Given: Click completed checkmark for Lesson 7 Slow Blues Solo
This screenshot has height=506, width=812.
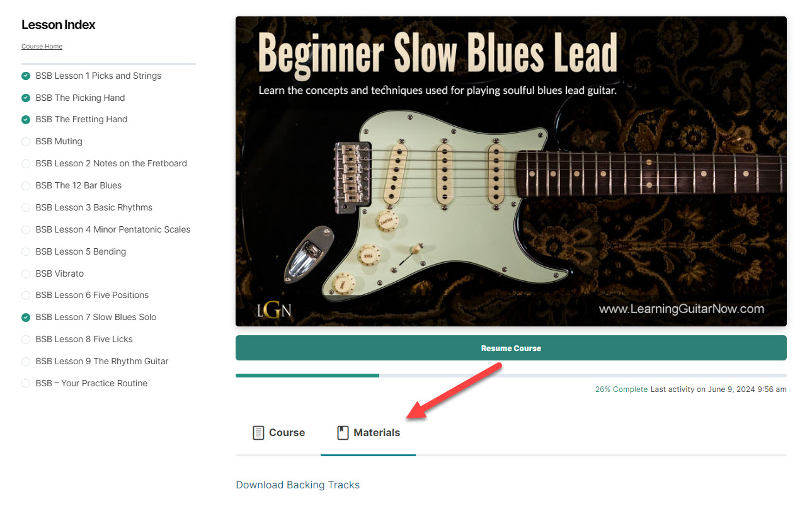Looking at the screenshot, I should point(26,317).
